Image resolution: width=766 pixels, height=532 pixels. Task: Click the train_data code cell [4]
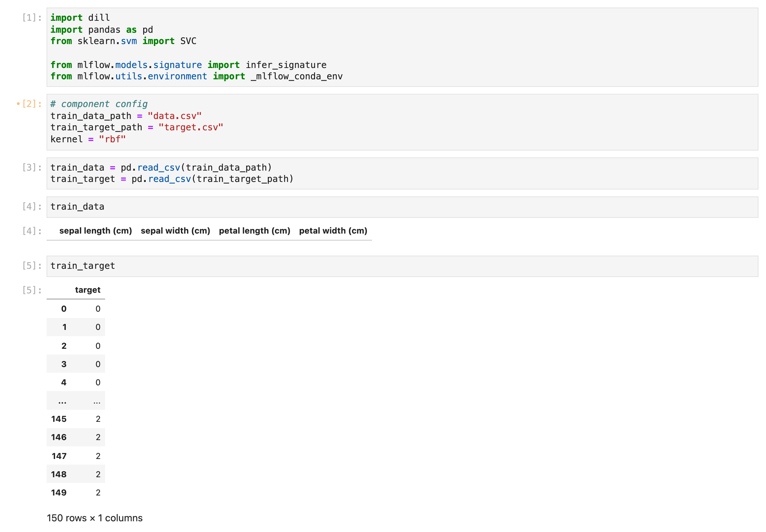pyautogui.click(x=402, y=207)
